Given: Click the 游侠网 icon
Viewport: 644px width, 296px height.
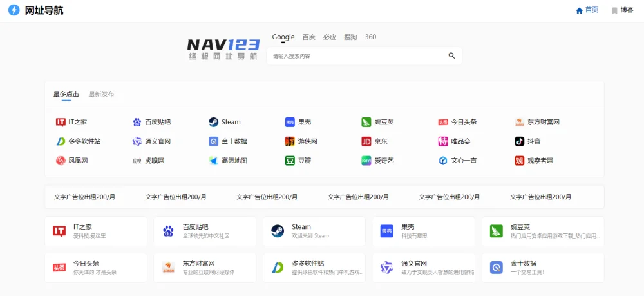Looking at the screenshot, I should click(x=290, y=141).
